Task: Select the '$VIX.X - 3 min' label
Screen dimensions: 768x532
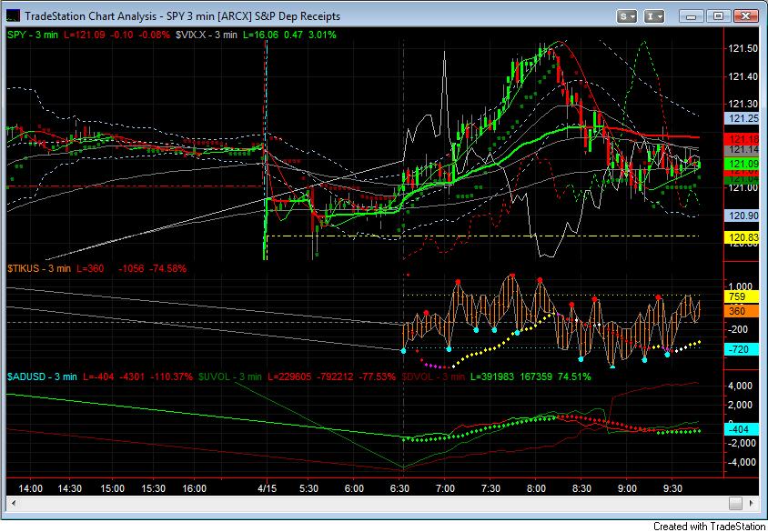Action: [207, 35]
